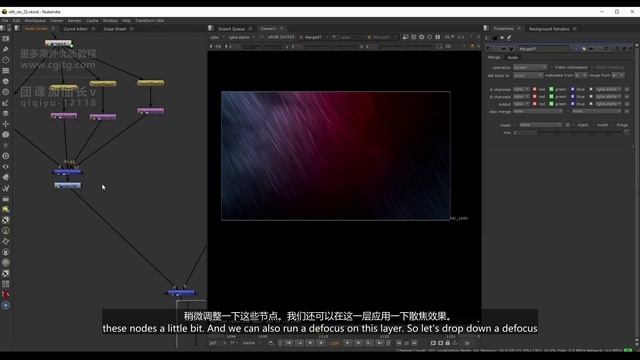The height and width of the screenshot is (360, 640).
Task: Toggle A channels blue checkbox
Action: click(x=572, y=89)
